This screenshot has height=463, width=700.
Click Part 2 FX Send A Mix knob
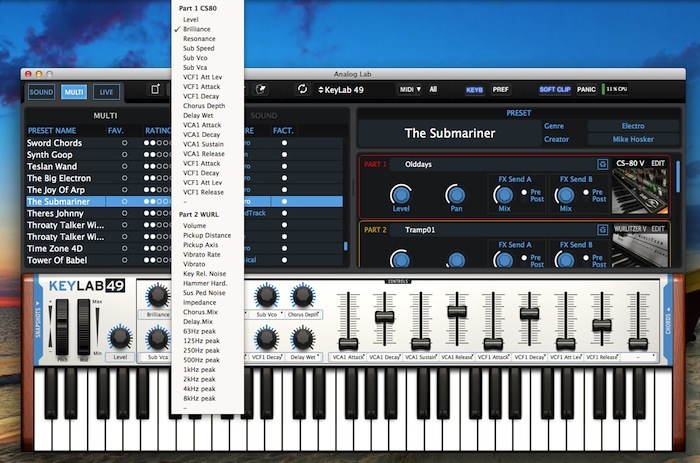(504, 260)
